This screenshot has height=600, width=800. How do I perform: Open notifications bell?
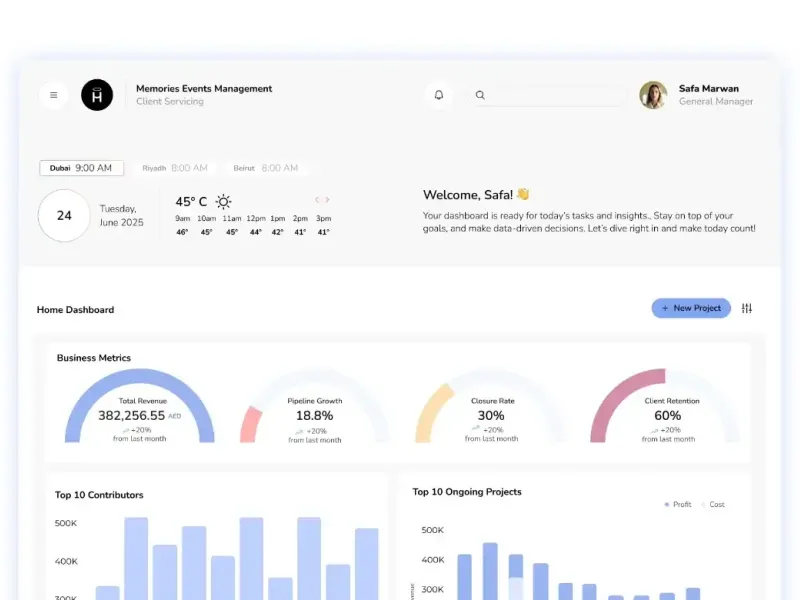point(439,95)
